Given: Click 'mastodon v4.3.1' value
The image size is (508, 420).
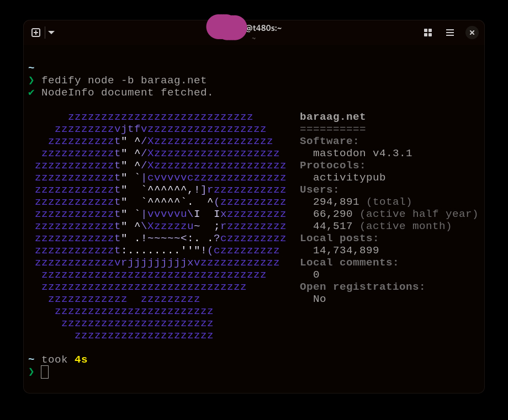Looking at the screenshot, I should [362, 153].
